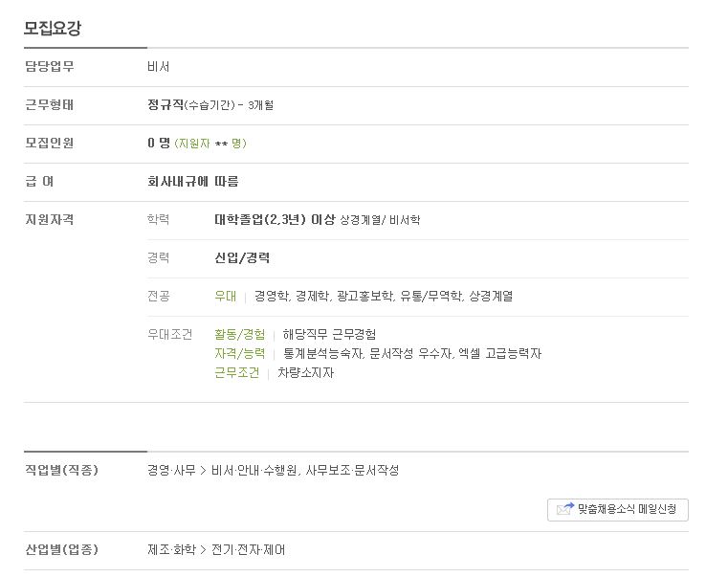Click the 차량소지자 condition text

click(x=305, y=372)
